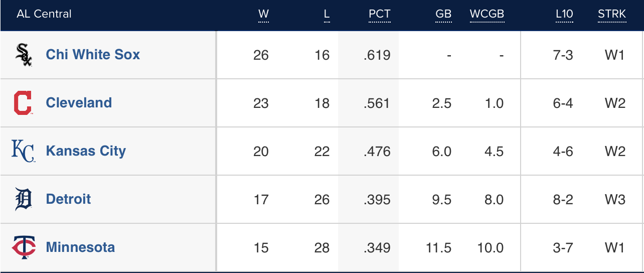Sort by the STRK streak header
Viewport: 644px width, 273px height.
[x=612, y=14]
